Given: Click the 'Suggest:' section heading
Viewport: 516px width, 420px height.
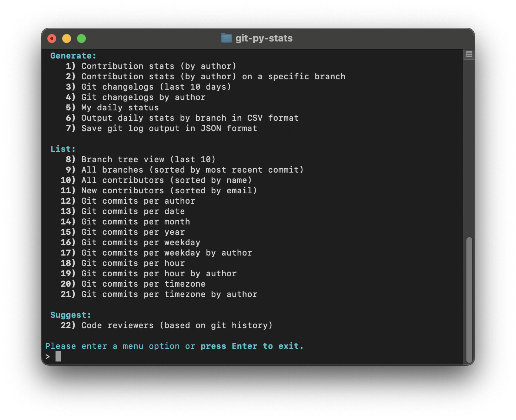Looking at the screenshot, I should tap(71, 315).
